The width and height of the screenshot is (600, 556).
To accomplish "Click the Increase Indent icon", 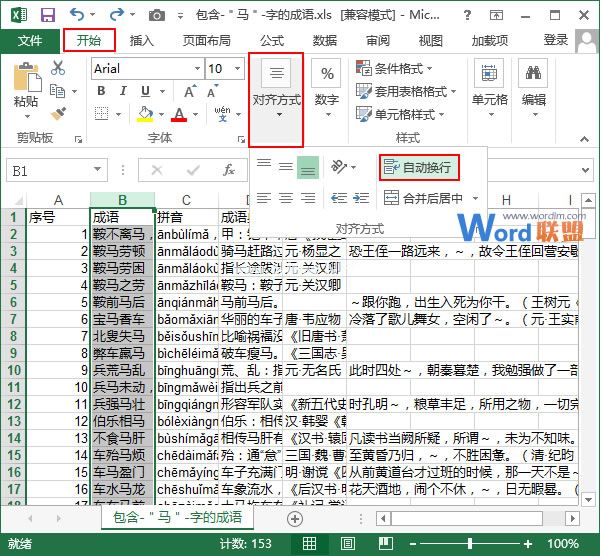I will 360,198.
